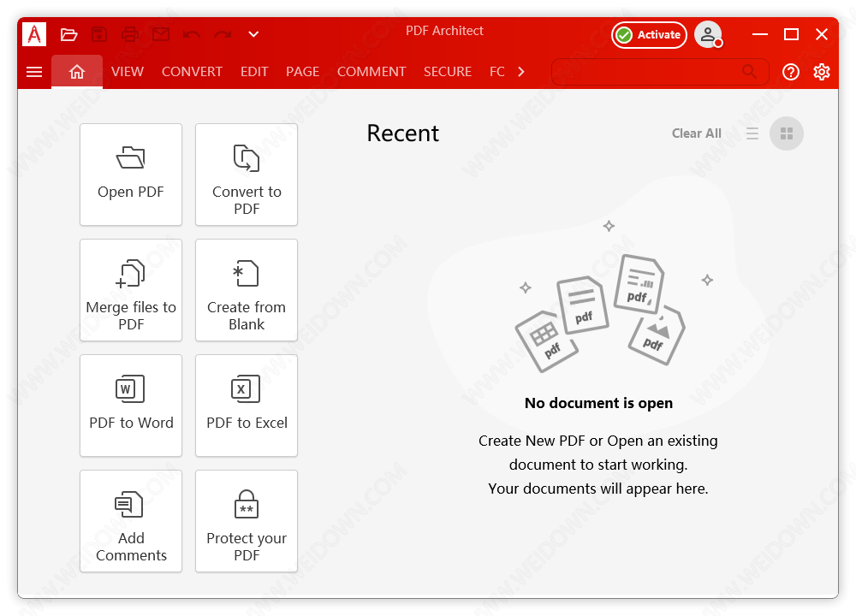The height and width of the screenshot is (616, 856).
Task: Show more ribbon tabs with the right chevron
Action: [x=520, y=72]
